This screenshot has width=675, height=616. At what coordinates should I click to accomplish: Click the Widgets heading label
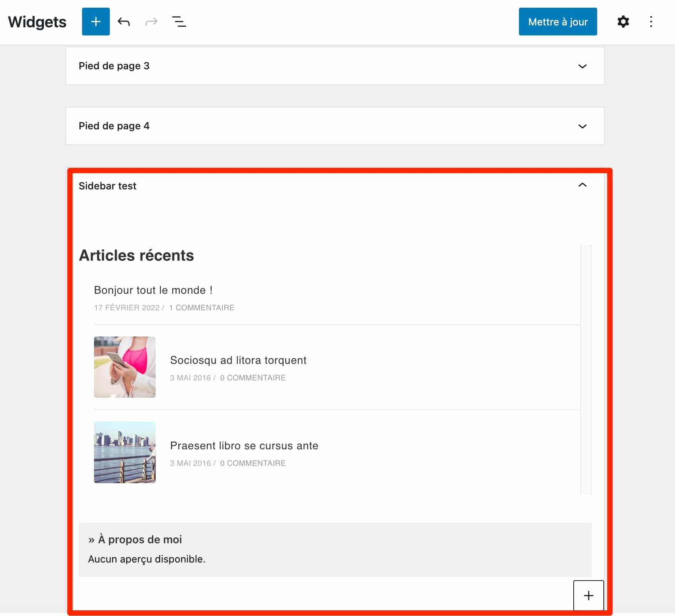[x=37, y=22]
